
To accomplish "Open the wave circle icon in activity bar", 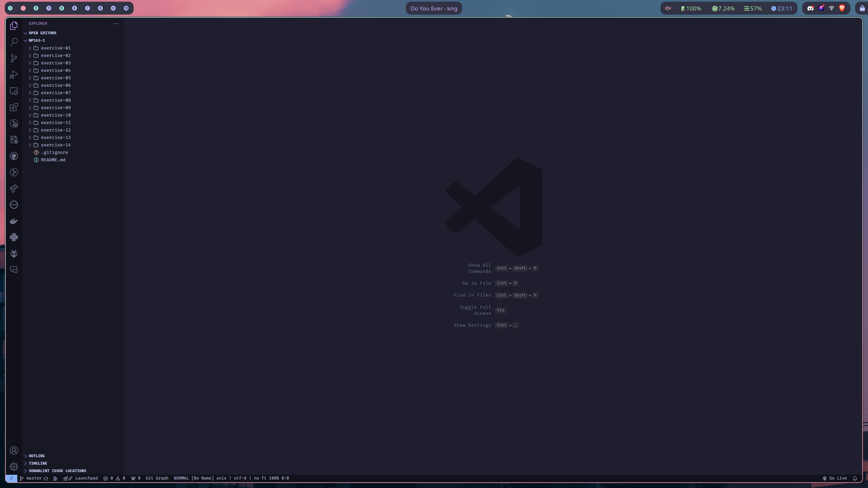I will click(14, 205).
